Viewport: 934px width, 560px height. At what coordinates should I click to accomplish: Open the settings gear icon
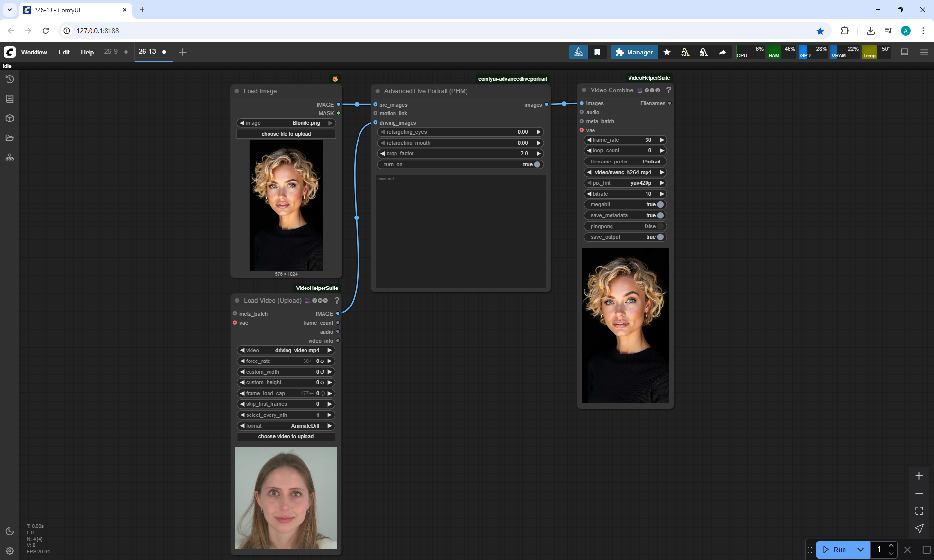click(x=10, y=551)
